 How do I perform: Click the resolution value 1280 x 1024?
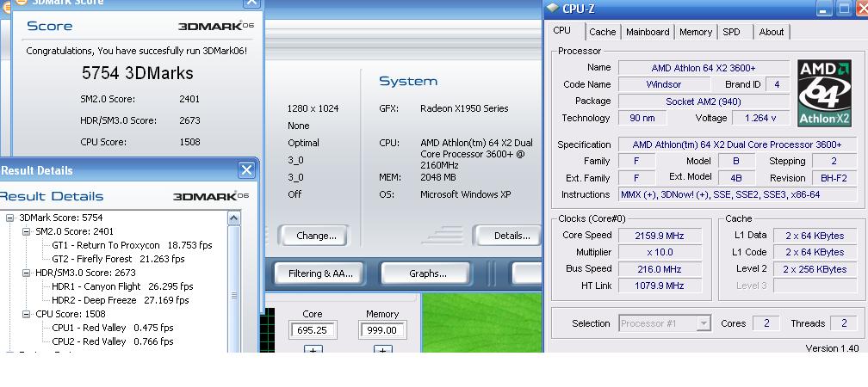[x=313, y=108]
